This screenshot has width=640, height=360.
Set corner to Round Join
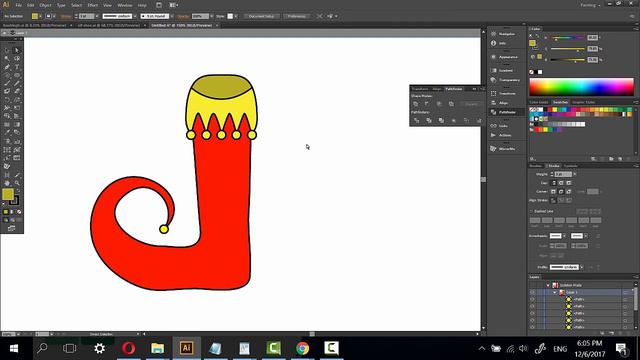(561, 191)
